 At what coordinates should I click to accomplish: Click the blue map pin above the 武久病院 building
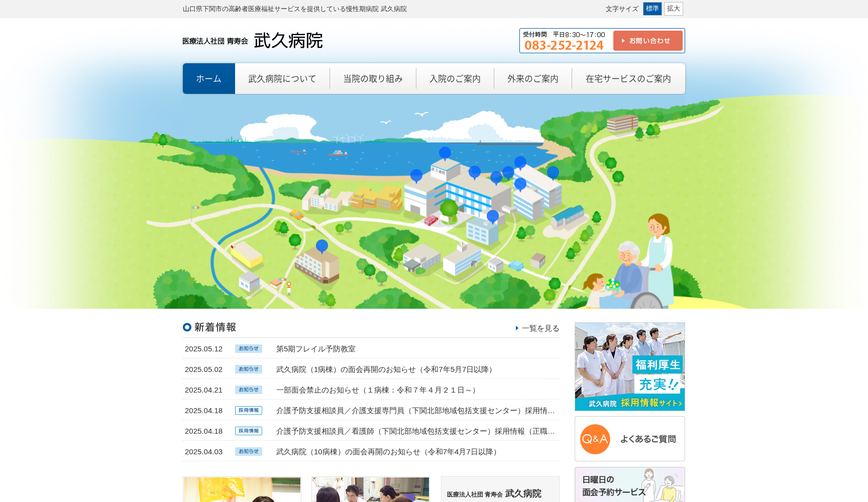point(445,151)
